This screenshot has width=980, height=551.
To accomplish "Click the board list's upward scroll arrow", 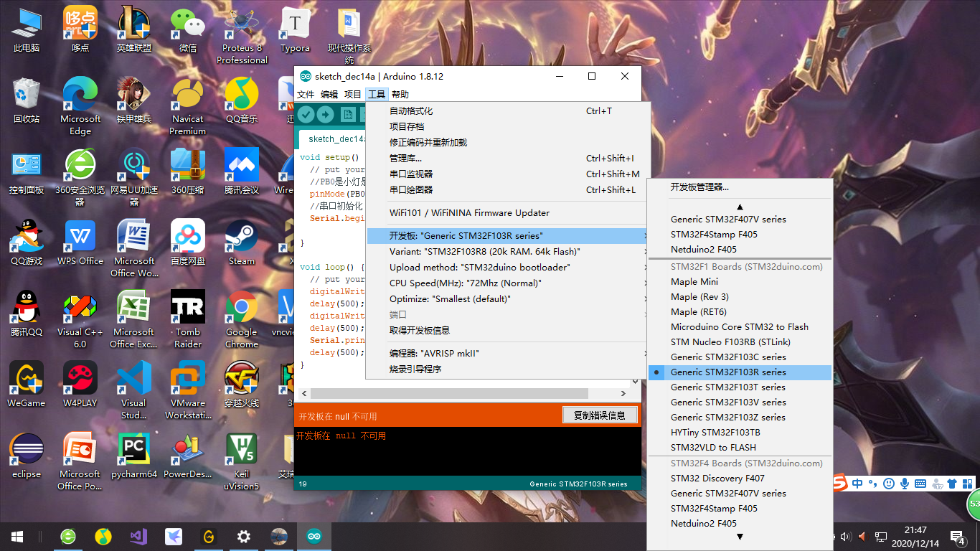I will coord(740,207).
